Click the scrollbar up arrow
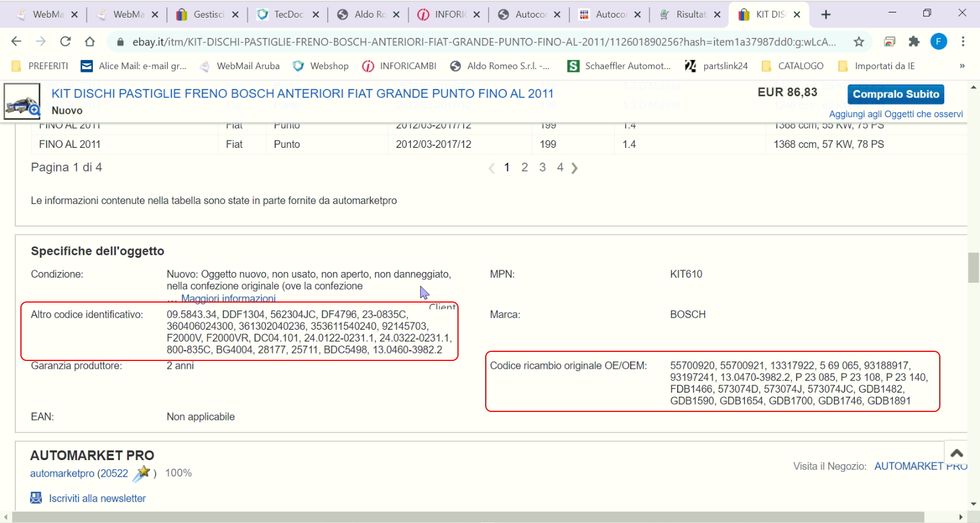The width and height of the screenshot is (980, 523). pos(974,87)
